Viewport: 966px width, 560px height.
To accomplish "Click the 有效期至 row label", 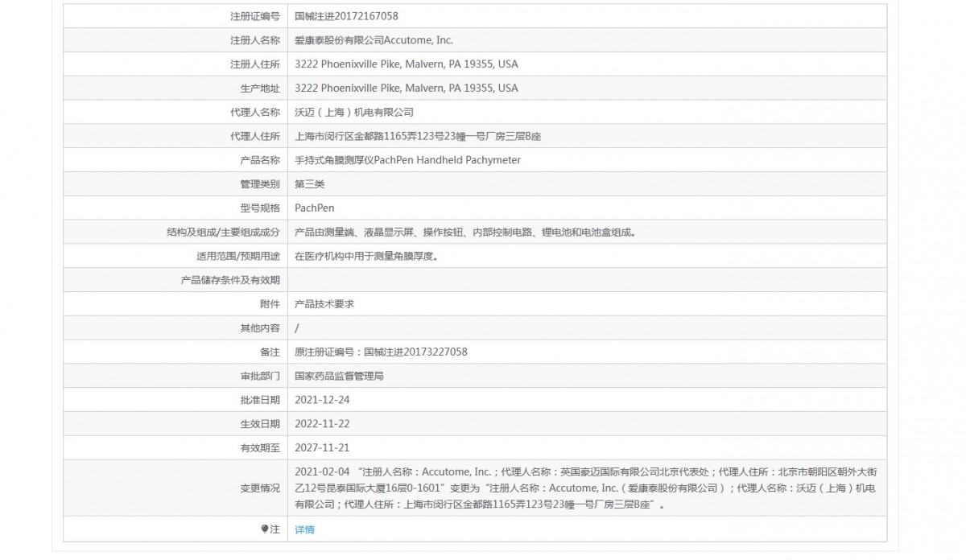I will 260,448.
